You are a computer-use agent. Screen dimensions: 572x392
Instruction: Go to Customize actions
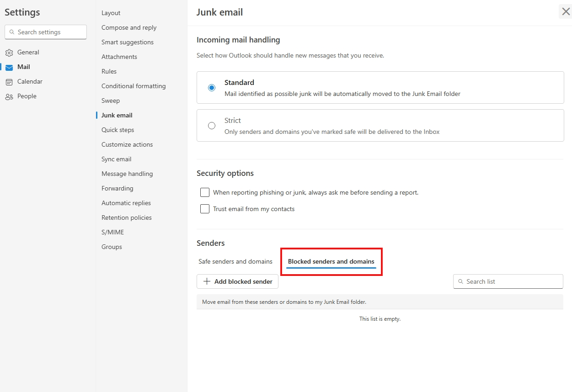(127, 144)
